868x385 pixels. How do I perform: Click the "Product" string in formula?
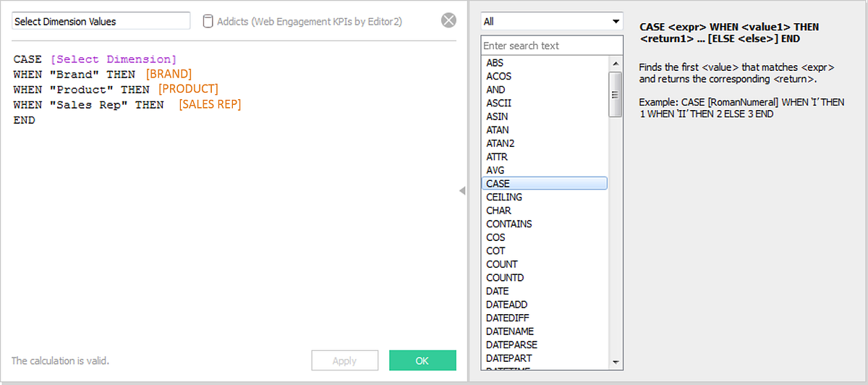click(82, 90)
